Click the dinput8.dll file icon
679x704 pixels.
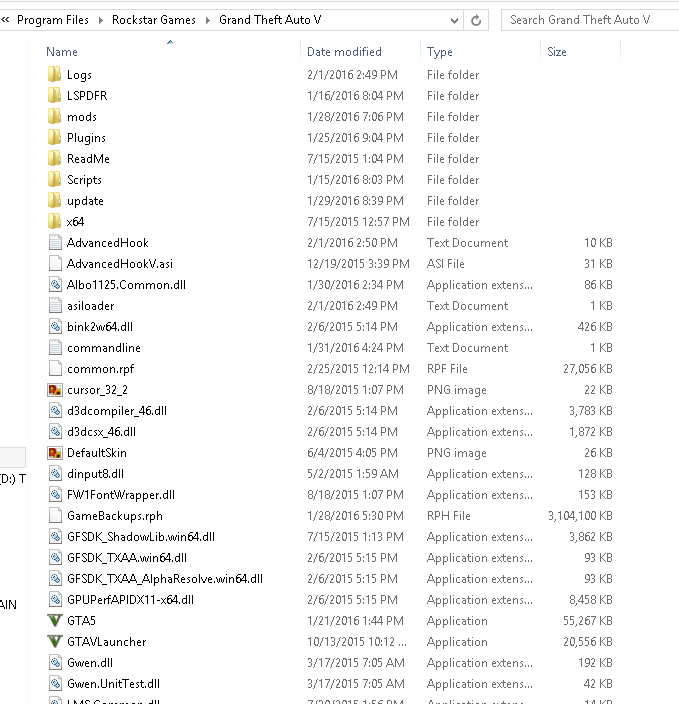55,474
